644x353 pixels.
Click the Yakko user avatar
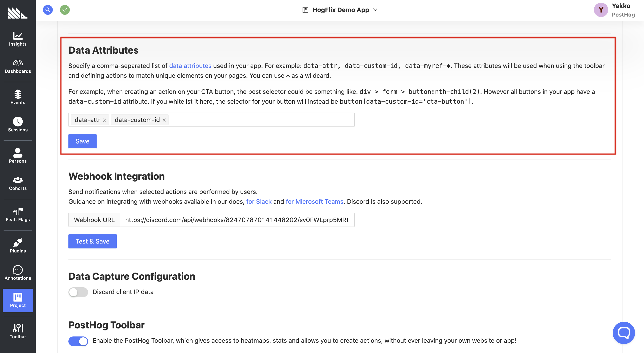pyautogui.click(x=601, y=10)
